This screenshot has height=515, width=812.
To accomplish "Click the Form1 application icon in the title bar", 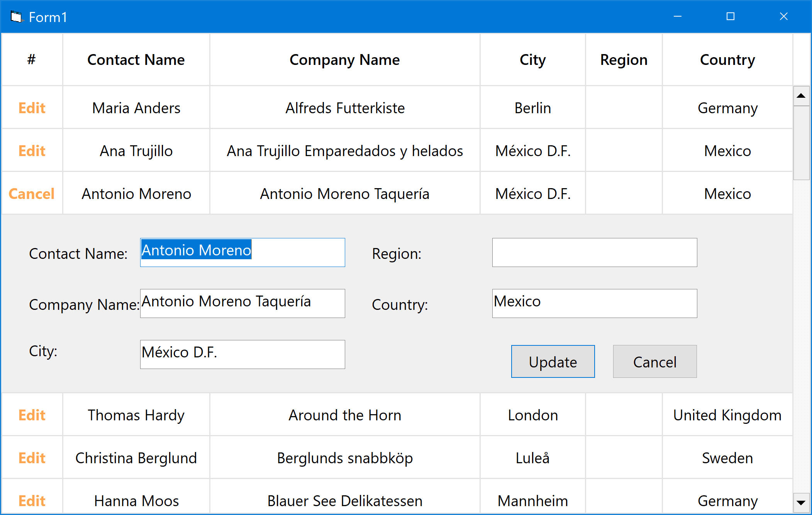I will point(15,16).
